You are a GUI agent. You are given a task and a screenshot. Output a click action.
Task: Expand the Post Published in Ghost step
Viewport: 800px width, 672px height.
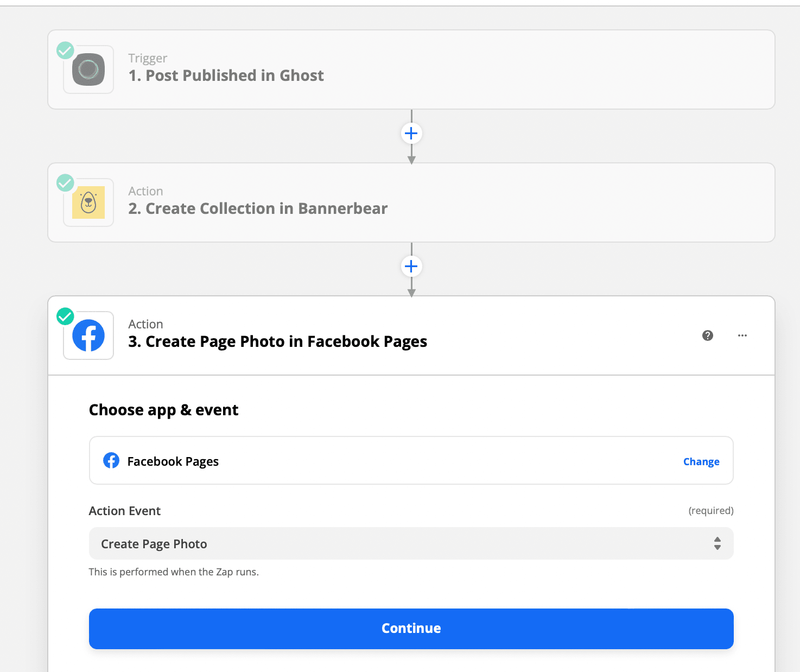pos(411,69)
